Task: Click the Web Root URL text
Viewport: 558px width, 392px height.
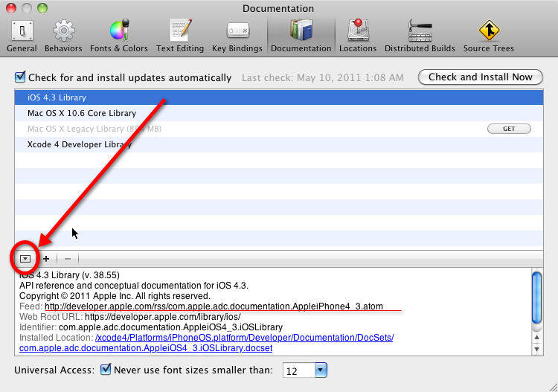Action: (x=163, y=317)
